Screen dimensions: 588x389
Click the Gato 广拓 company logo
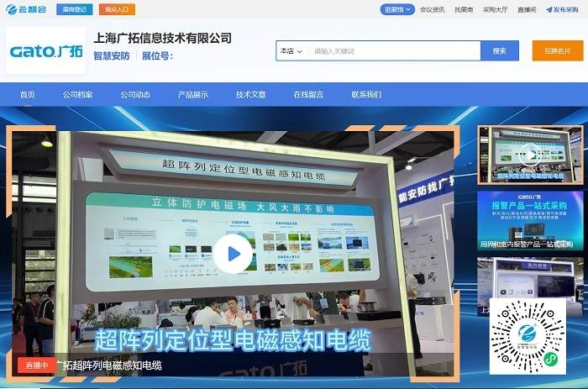click(45, 50)
